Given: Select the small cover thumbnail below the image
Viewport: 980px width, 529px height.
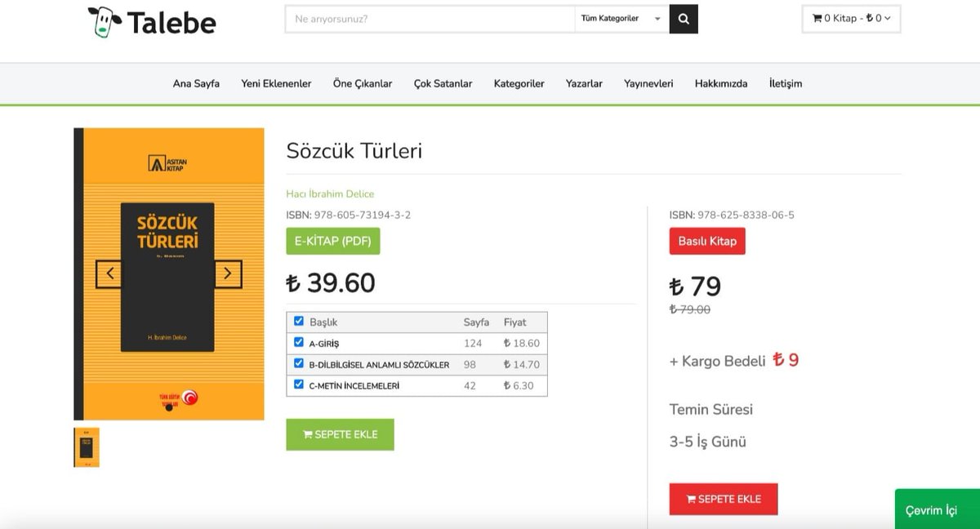Looking at the screenshot, I should tap(87, 447).
